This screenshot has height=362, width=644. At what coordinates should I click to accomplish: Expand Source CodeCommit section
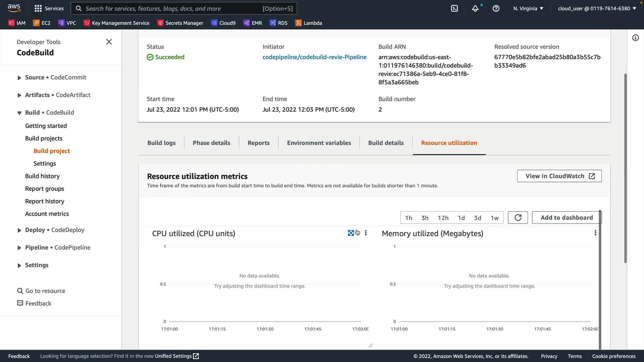(x=19, y=78)
